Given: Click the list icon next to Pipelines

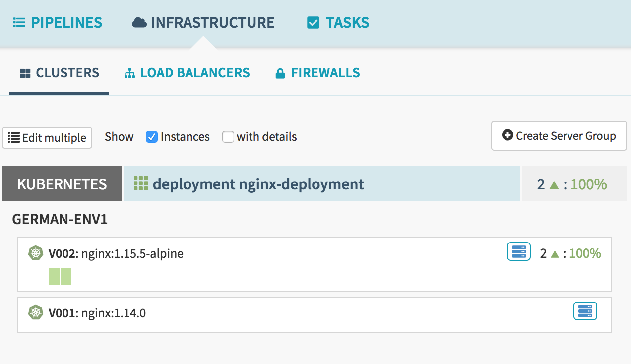Looking at the screenshot, I should pyautogui.click(x=19, y=23).
